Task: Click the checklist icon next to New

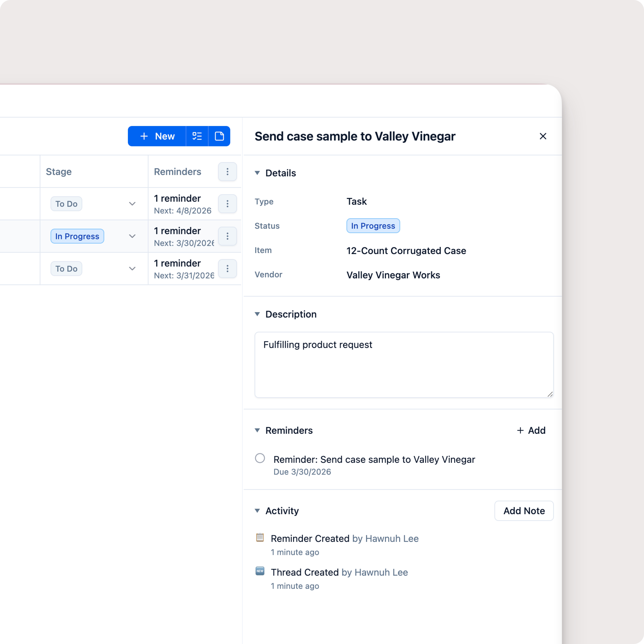Action: point(197,136)
